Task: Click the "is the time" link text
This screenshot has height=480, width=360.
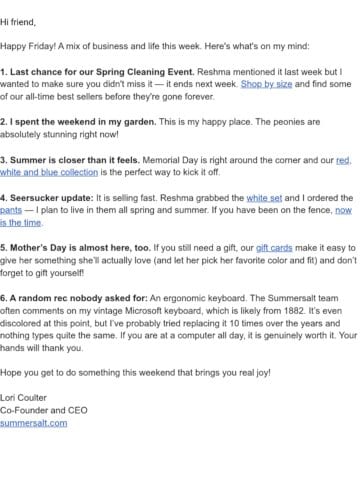Action: (21, 223)
